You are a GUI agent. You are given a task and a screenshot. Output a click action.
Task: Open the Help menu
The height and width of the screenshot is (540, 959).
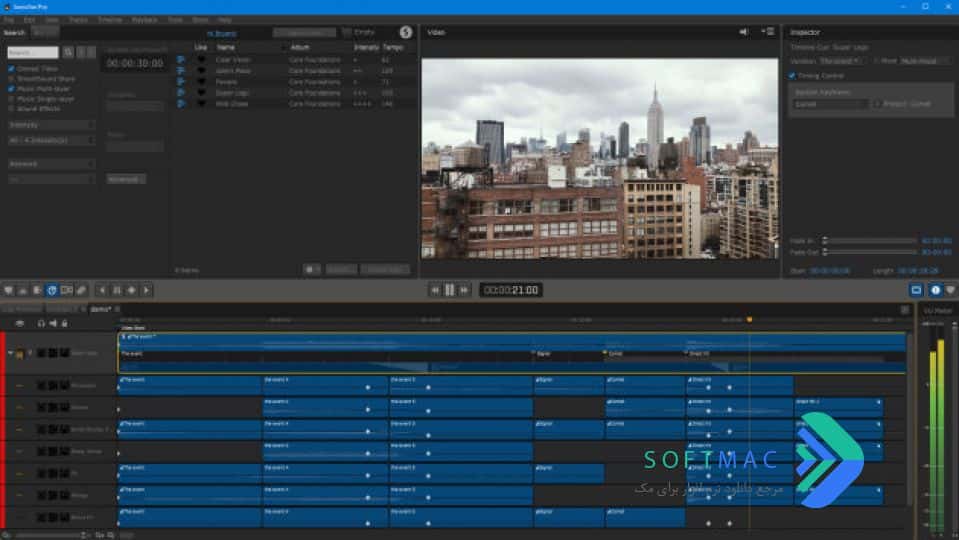[x=224, y=20]
